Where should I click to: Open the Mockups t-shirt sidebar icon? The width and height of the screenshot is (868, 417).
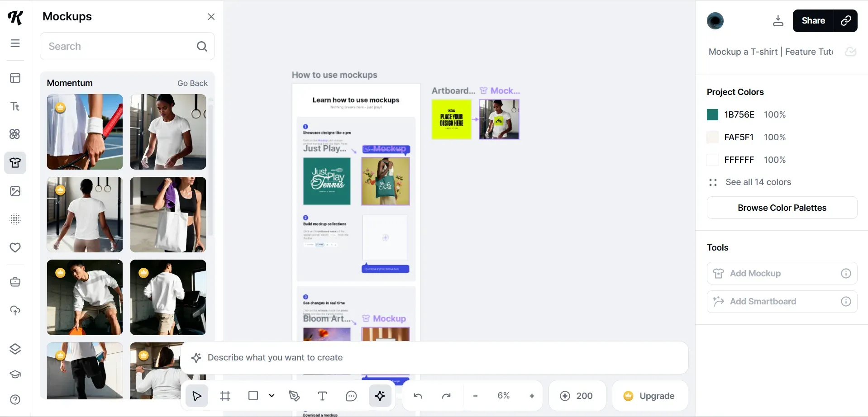coord(15,163)
